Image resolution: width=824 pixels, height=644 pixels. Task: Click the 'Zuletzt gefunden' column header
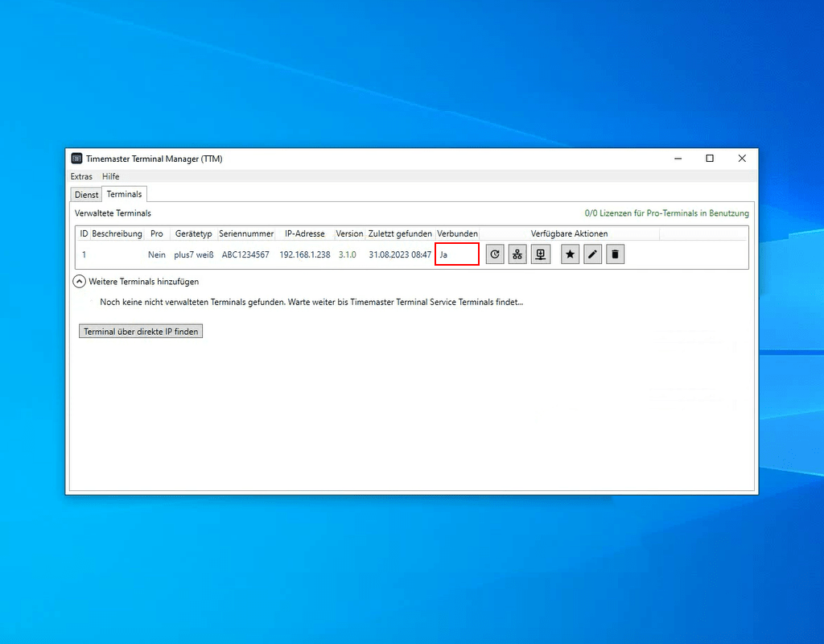click(x=400, y=233)
